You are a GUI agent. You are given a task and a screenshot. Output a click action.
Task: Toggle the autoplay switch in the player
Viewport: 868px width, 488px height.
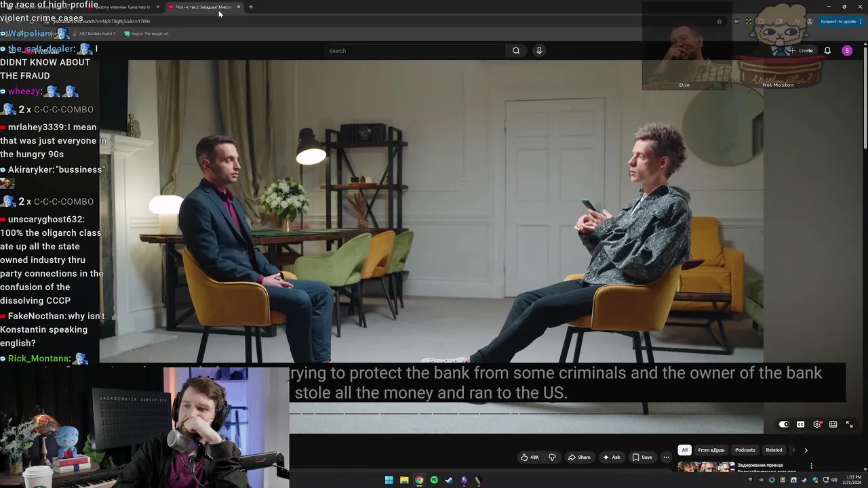pyautogui.click(x=784, y=424)
